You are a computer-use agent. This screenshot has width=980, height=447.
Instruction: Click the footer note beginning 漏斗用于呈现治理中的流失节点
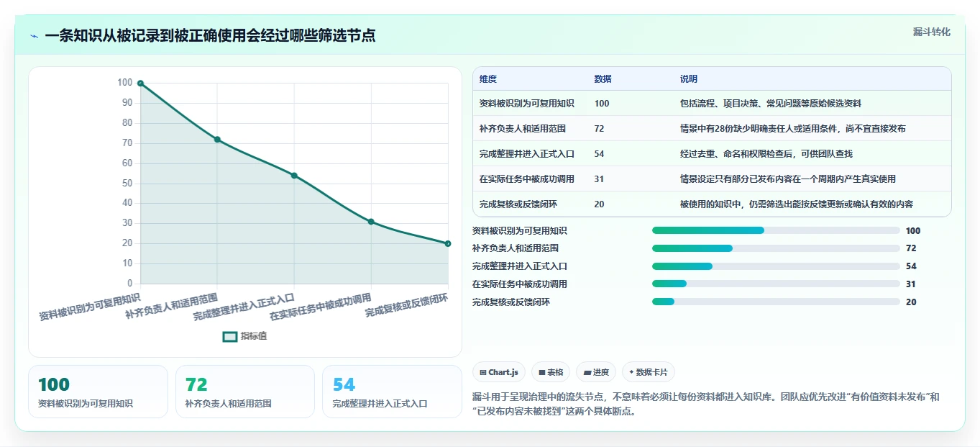tap(706, 405)
